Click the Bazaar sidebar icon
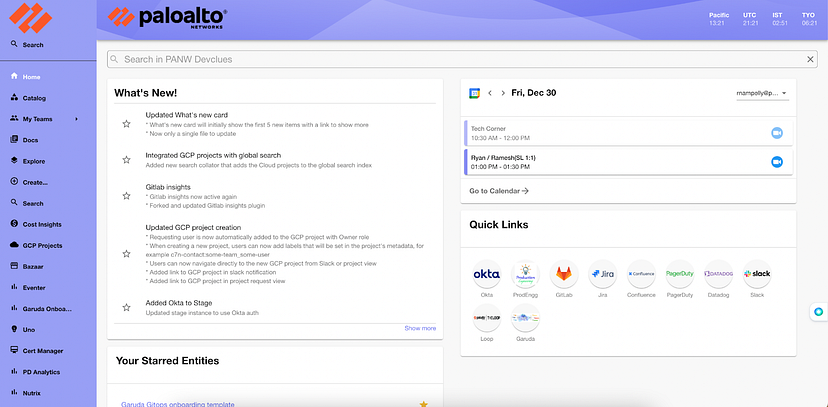Viewport: 828px width, 407px height. tap(14, 266)
